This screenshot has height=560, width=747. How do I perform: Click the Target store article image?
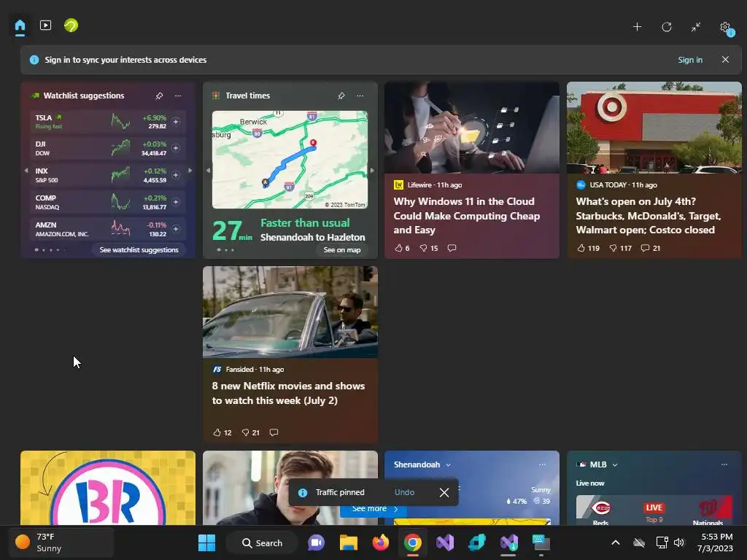point(654,128)
